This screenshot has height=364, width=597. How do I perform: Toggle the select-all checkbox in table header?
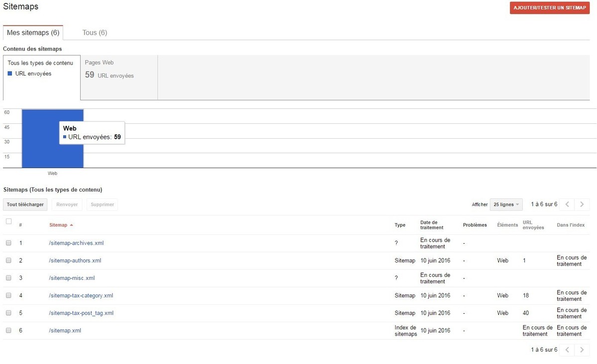pyautogui.click(x=8, y=222)
